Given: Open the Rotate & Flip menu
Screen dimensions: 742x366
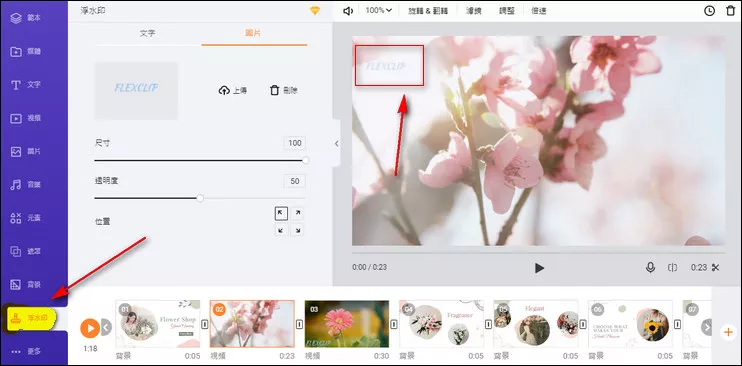Looking at the screenshot, I should (x=428, y=10).
